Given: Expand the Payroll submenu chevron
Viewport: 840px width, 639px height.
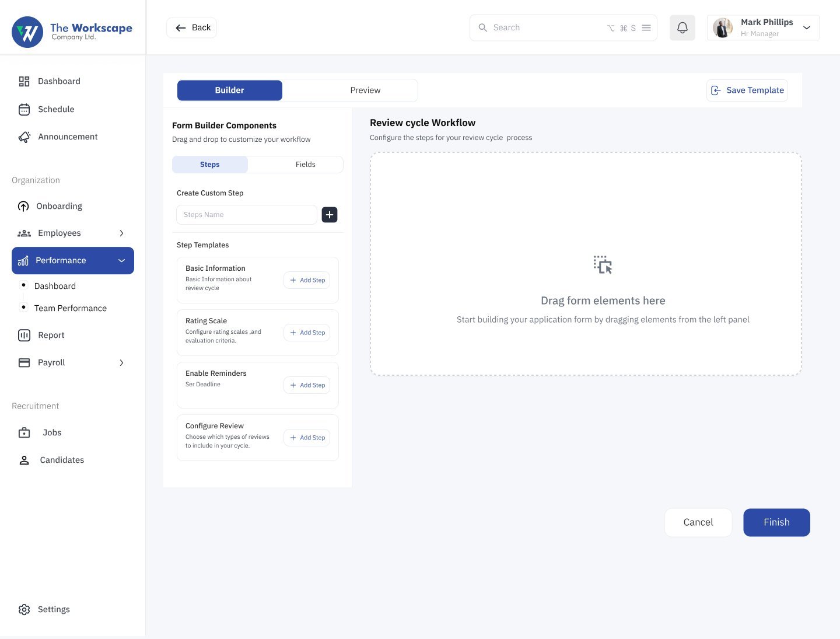Looking at the screenshot, I should [121, 362].
